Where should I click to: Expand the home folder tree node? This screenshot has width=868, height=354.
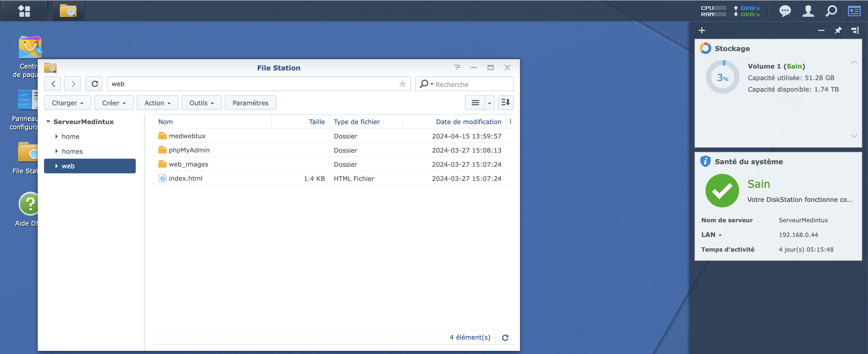(x=57, y=137)
